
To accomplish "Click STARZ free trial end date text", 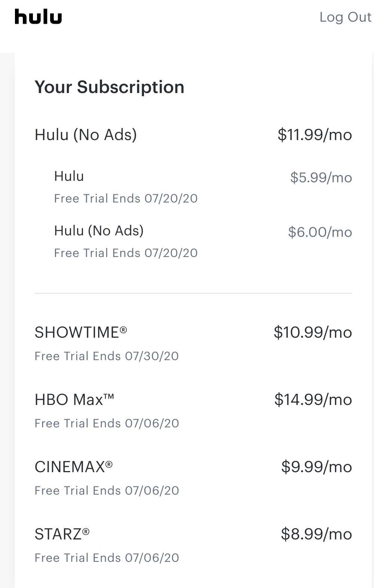I will click(x=107, y=558).
